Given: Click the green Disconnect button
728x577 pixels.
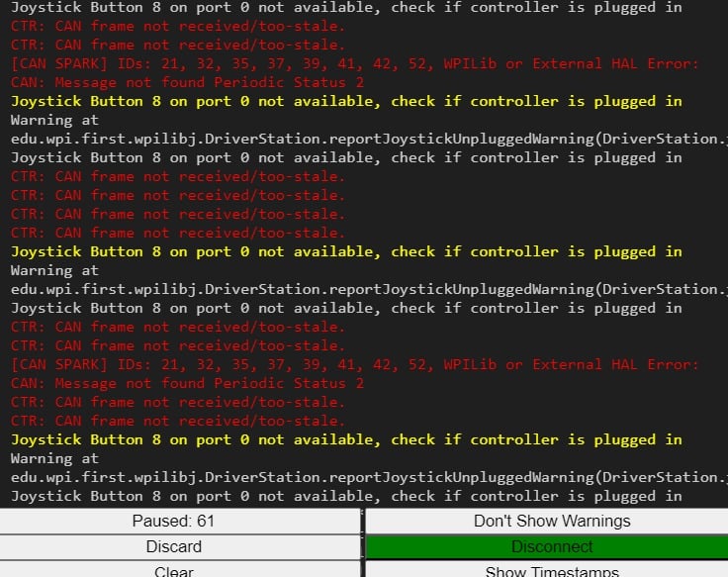Looking at the screenshot, I should tap(547, 546).
